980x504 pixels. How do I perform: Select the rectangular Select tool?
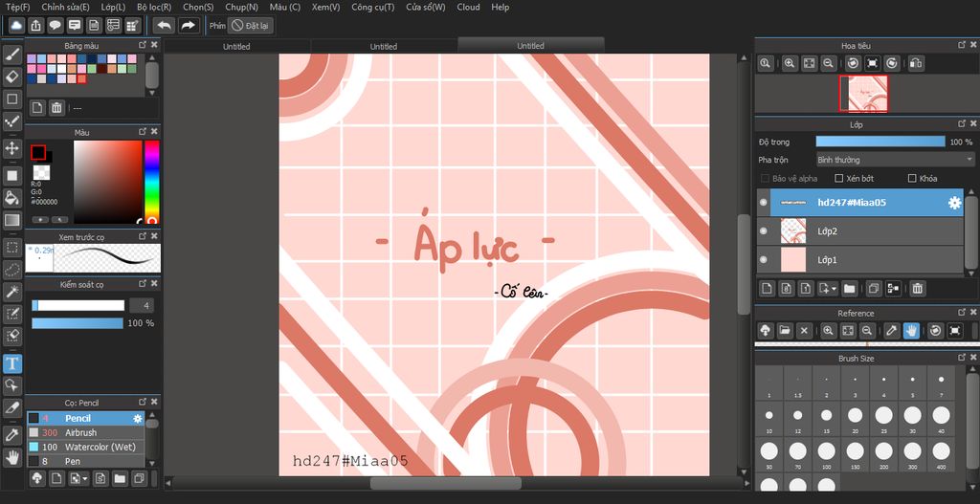coord(11,248)
